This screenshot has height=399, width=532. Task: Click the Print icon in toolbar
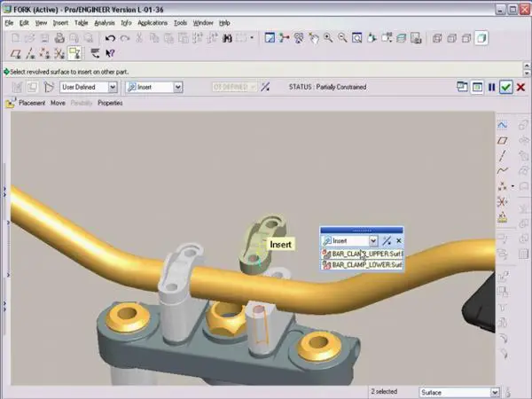[x=59, y=37]
